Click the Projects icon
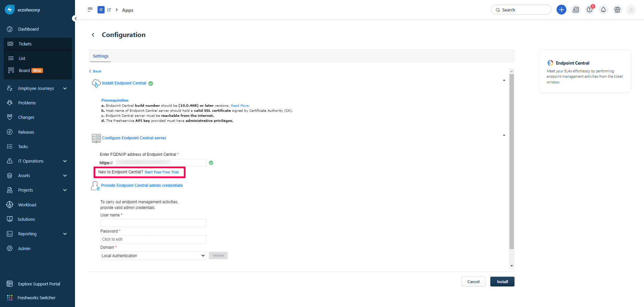The image size is (644, 307). [x=10, y=190]
